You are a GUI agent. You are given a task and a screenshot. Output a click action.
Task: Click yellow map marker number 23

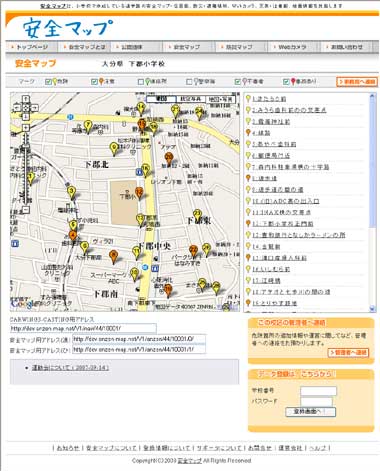[x=198, y=215]
